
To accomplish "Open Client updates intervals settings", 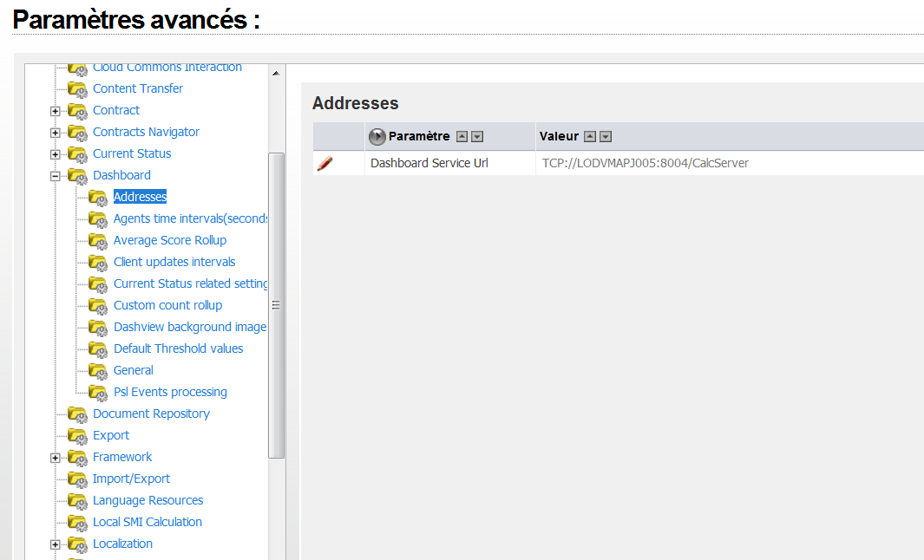I will [x=174, y=262].
